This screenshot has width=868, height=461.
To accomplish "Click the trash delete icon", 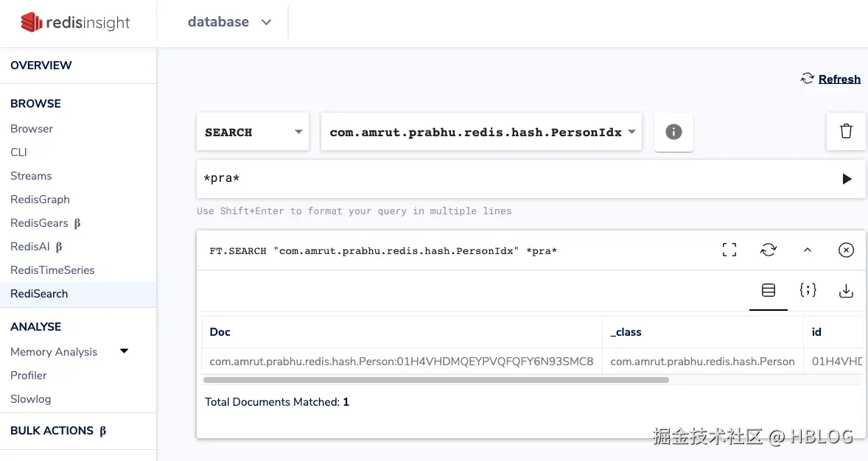I will 846,131.
